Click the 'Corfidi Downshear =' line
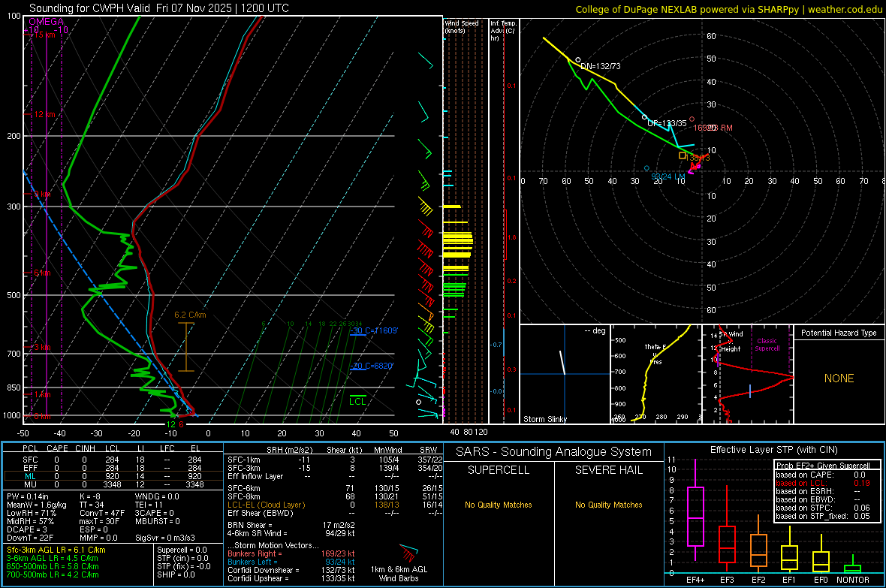 coord(291,570)
